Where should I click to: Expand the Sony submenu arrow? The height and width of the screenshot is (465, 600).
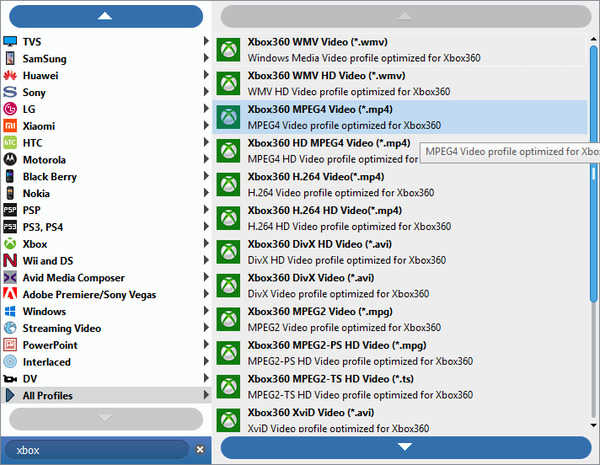click(x=206, y=91)
